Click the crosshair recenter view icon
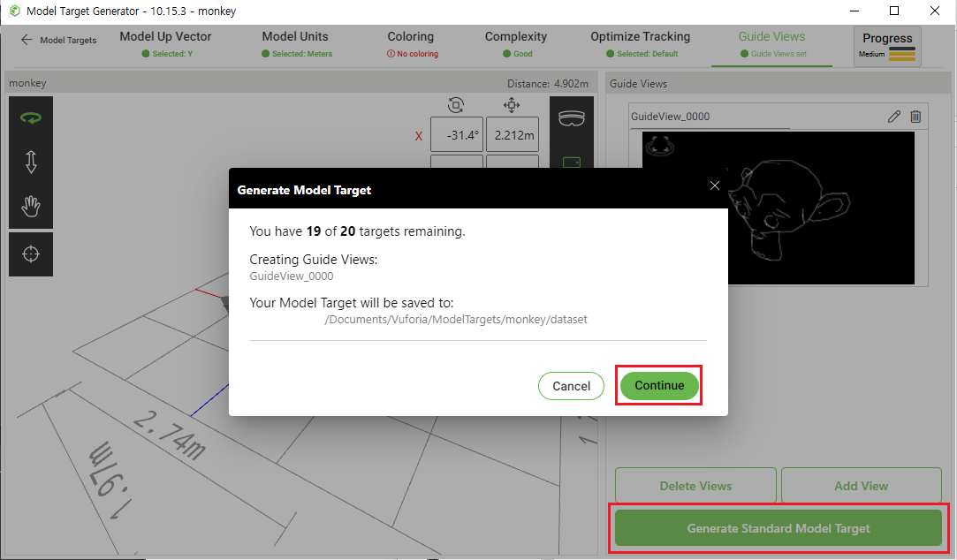Viewport: 957px width, 560px height. point(31,254)
